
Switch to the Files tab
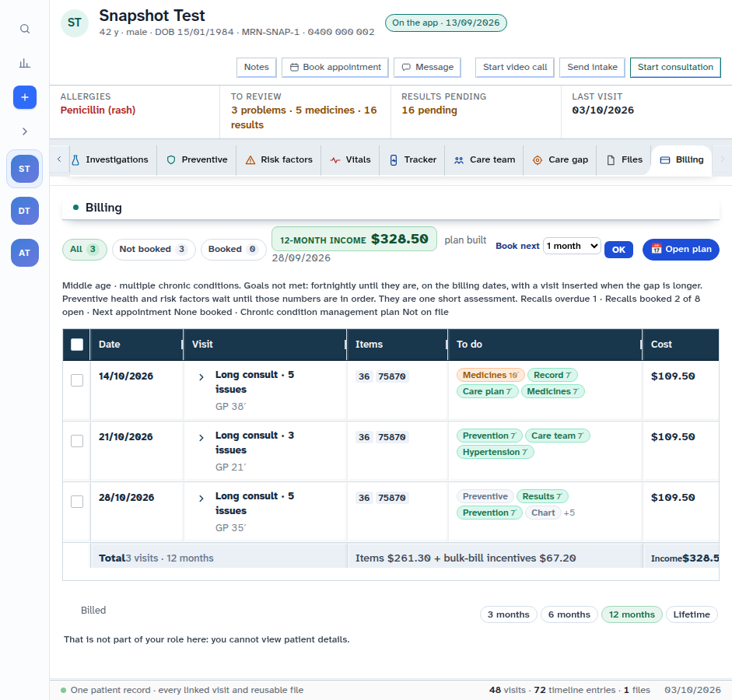(x=624, y=159)
